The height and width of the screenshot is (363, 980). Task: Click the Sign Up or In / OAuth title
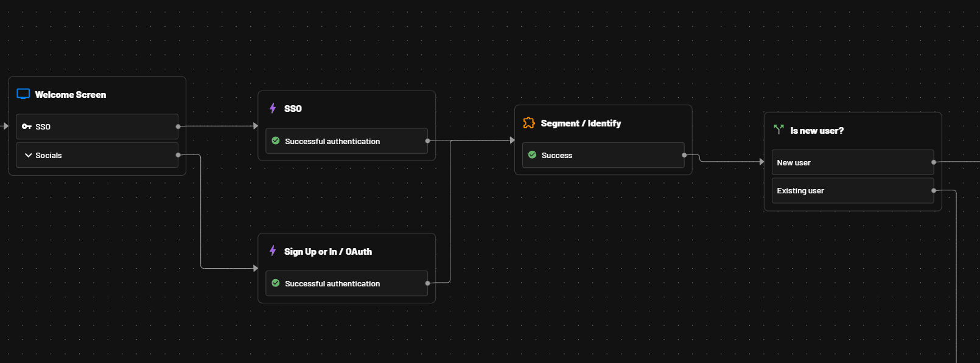[327, 252]
